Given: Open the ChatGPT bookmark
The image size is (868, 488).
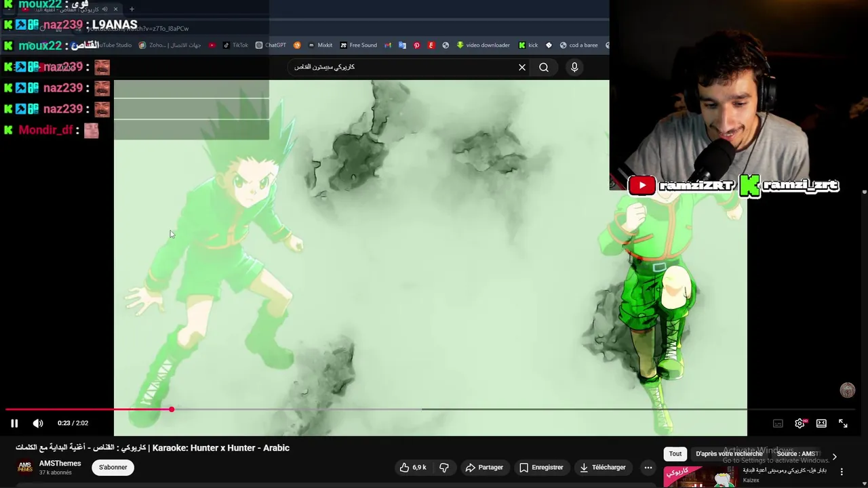Looking at the screenshot, I should click(271, 45).
